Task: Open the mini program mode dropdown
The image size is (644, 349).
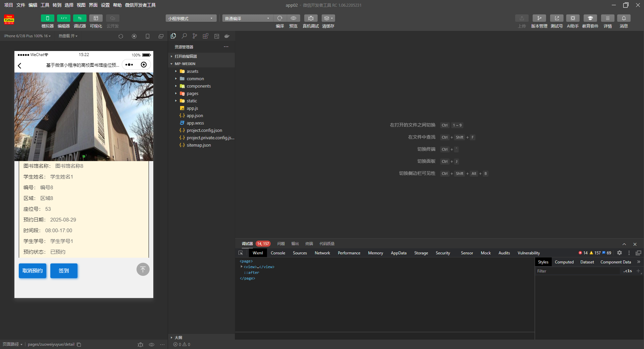Action: pos(191,18)
